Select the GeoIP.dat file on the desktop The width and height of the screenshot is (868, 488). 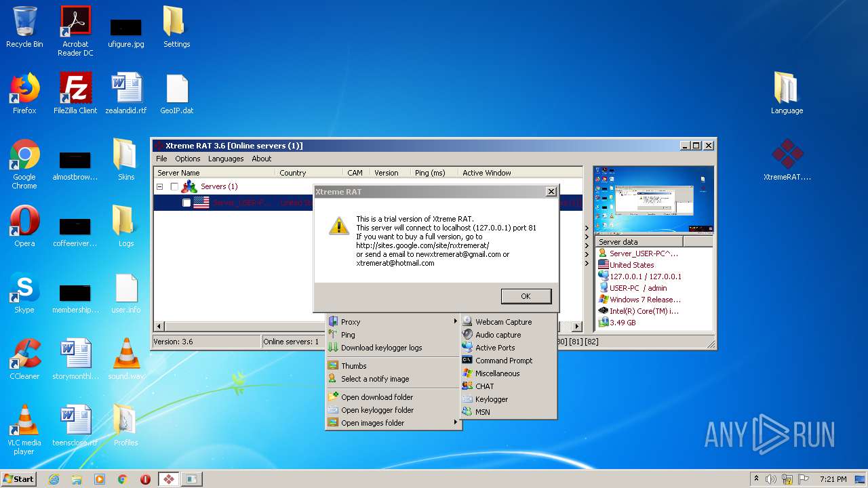click(x=176, y=94)
